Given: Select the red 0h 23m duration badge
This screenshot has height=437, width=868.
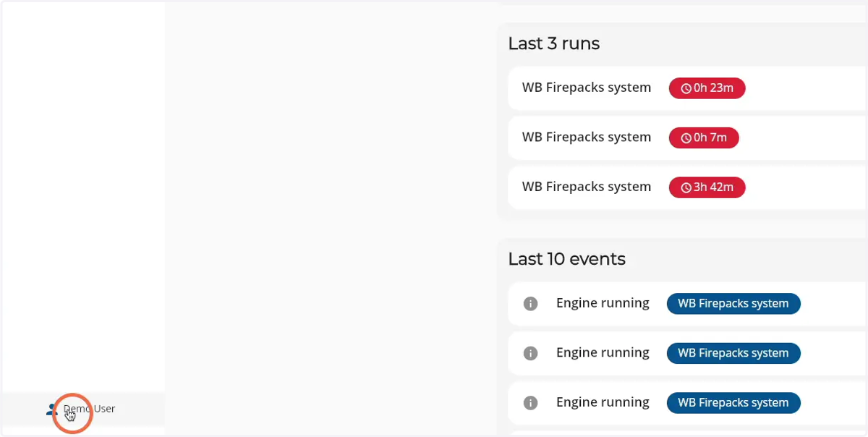Looking at the screenshot, I should pos(707,88).
